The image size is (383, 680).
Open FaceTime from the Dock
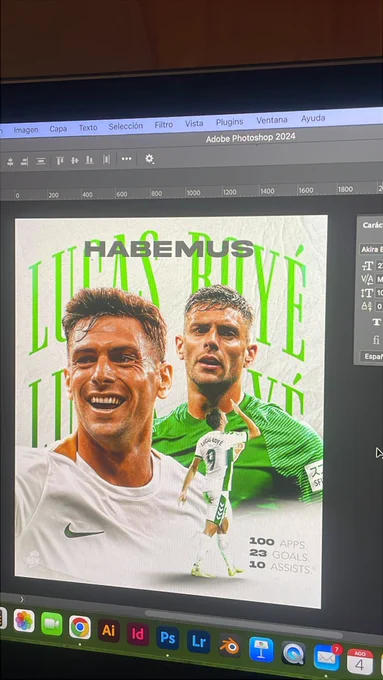pyautogui.click(x=52, y=624)
